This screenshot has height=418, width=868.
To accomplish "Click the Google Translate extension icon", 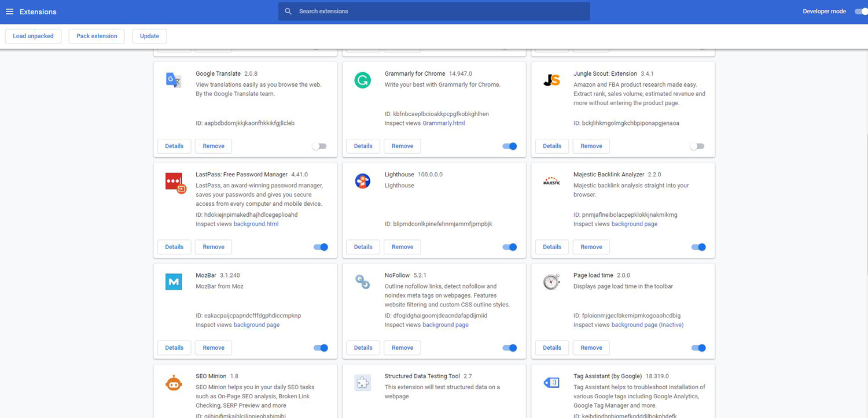I will pos(174,80).
